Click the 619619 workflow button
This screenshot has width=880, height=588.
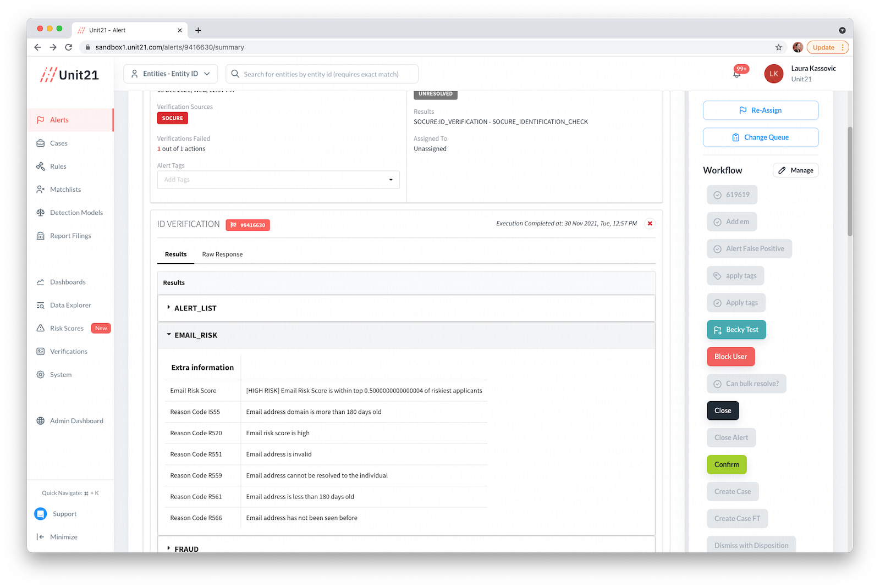click(x=732, y=195)
